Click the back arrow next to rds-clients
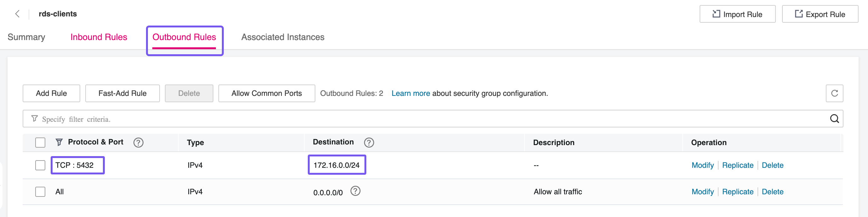 18,14
